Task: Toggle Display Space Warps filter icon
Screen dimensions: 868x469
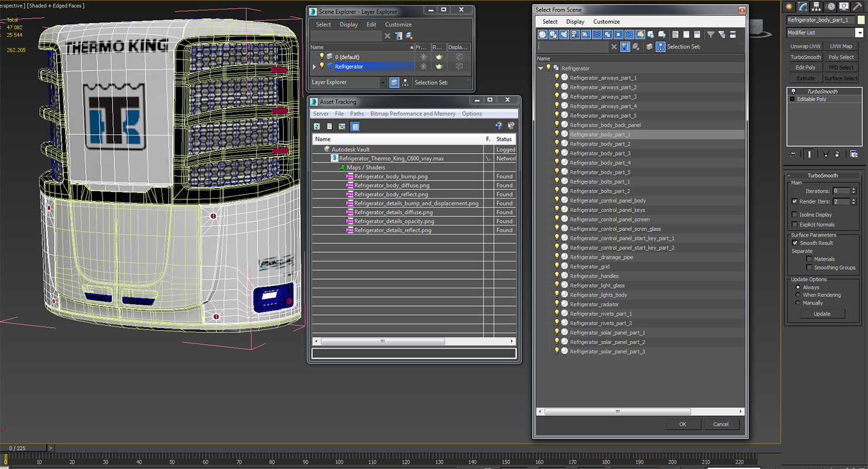Action: click(x=596, y=35)
